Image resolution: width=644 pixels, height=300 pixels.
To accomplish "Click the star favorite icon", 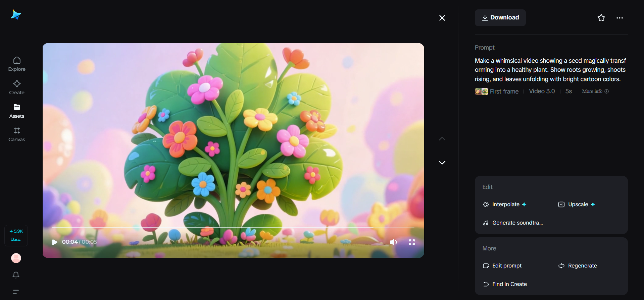I will click(x=601, y=18).
